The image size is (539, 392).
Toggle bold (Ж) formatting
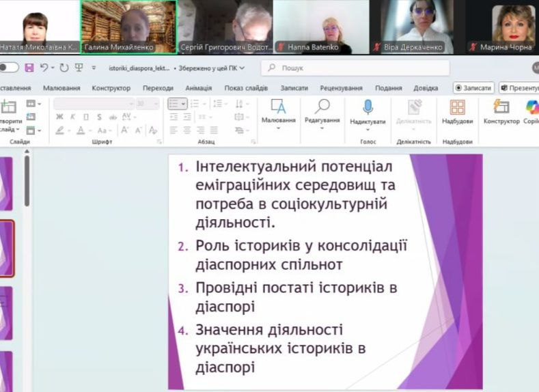click(x=59, y=117)
